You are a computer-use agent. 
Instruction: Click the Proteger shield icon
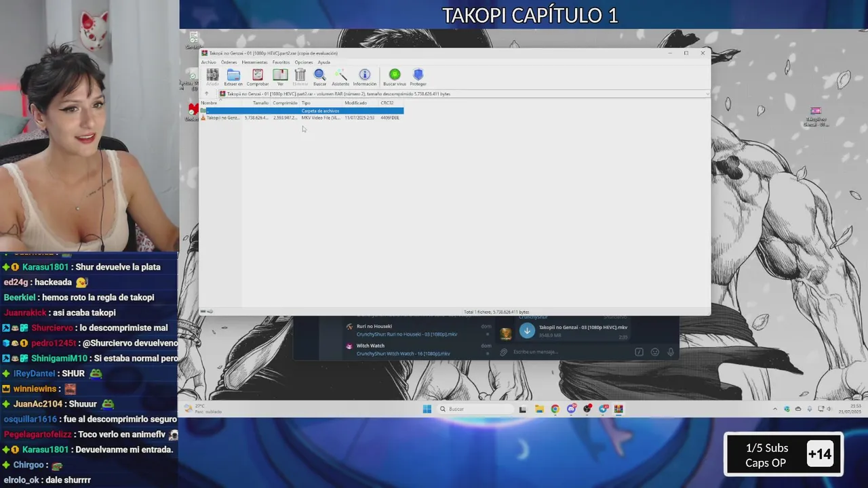point(418,77)
